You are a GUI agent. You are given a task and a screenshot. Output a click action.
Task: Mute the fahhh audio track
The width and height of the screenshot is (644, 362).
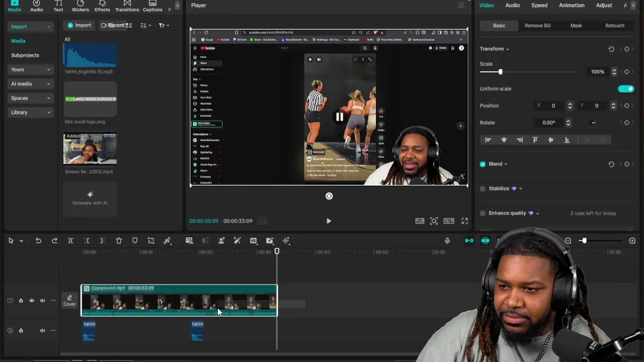pos(42,330)
